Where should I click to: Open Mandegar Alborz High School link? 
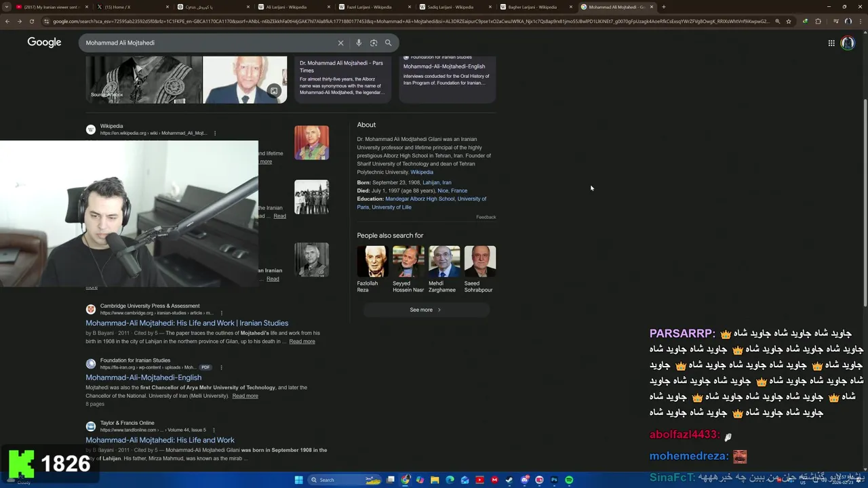tap(420, 199)
